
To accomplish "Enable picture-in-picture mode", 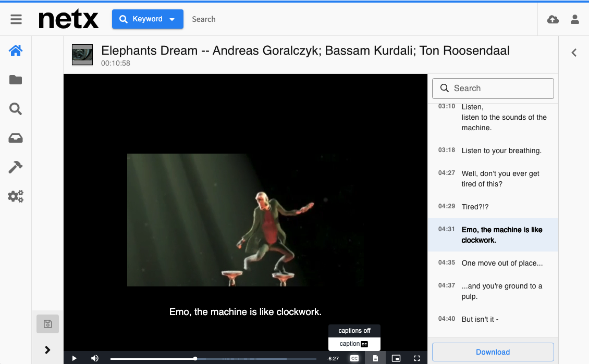I will pos(396,358).
